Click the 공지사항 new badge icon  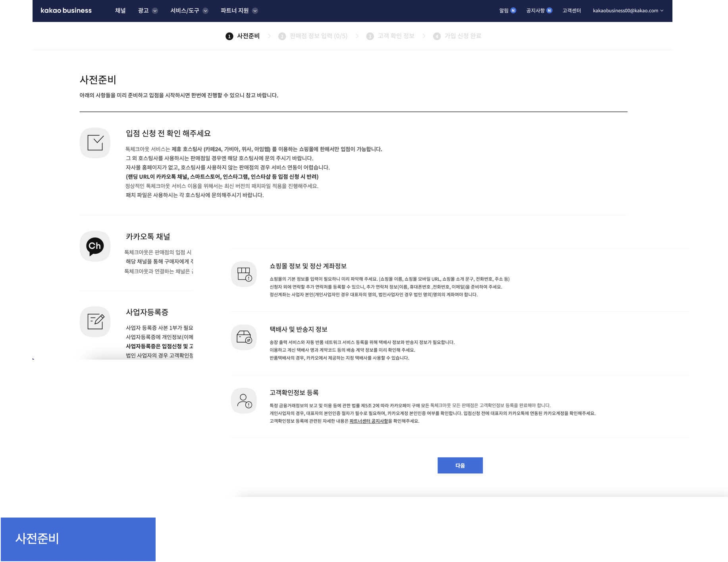point(549,11)
